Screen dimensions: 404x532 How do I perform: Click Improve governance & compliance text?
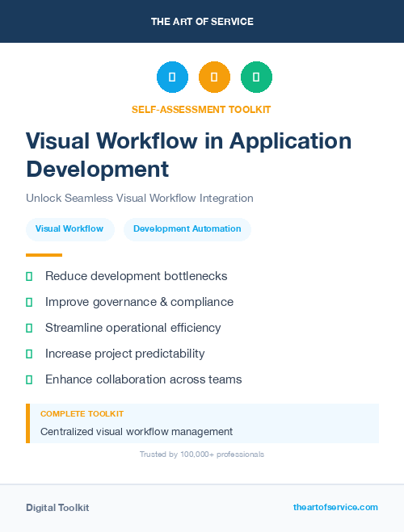[139, 302]
